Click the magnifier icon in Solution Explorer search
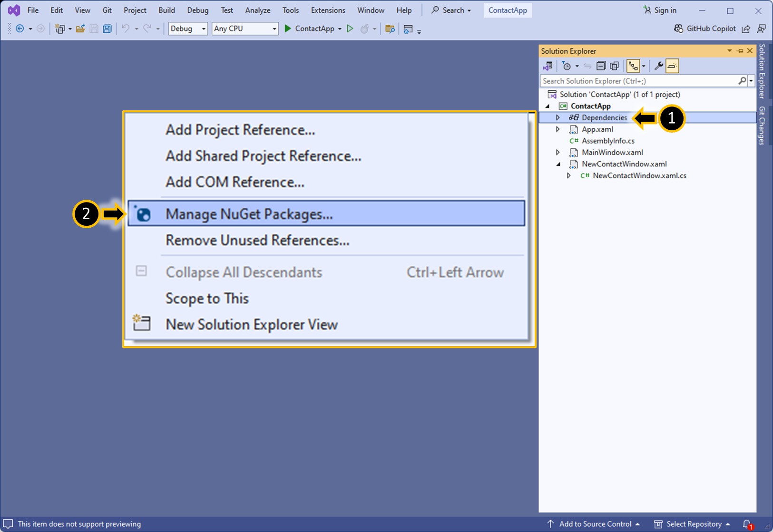Viewport: 773px width, 532px height. click(742, 81)
